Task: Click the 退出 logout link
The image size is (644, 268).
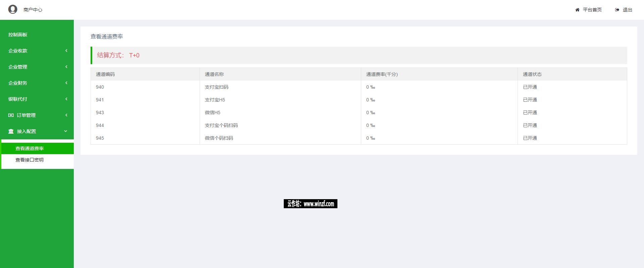Action: click(x=627, y=10)
